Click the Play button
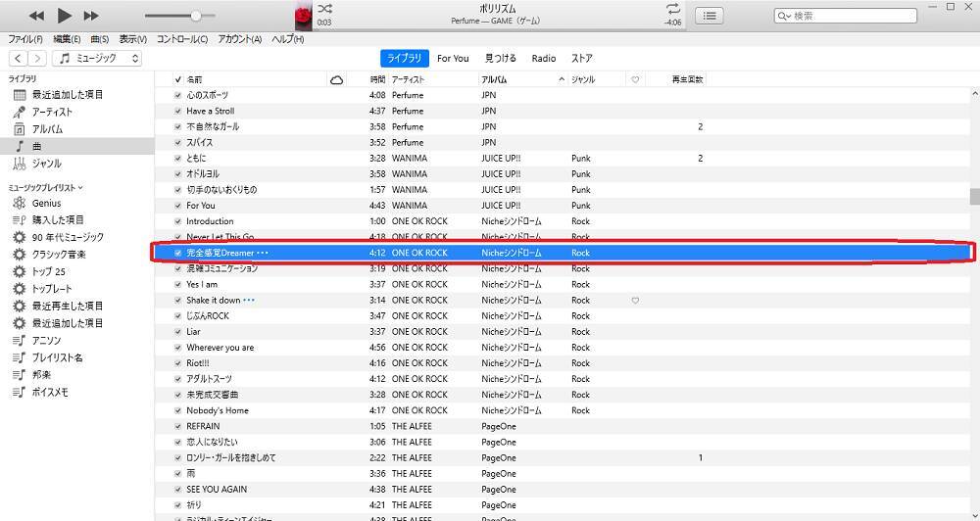The height and width of the screenshot is (521, 980). point(65,16)
